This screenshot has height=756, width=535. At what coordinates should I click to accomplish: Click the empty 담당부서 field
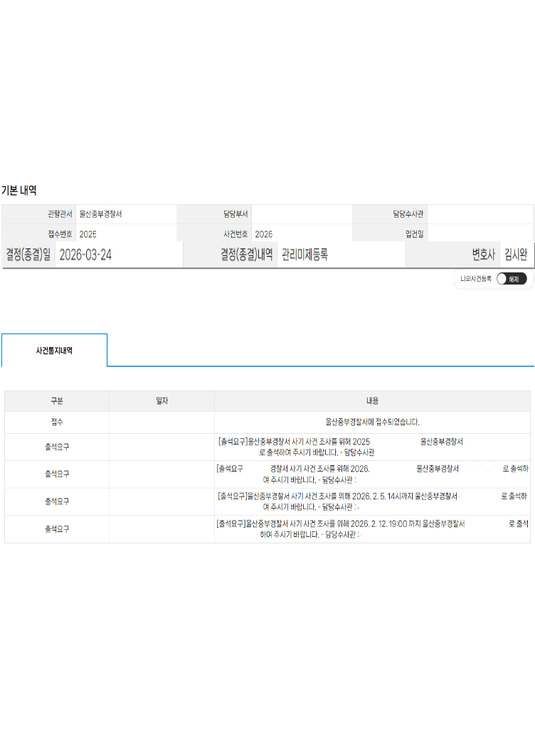302,214
